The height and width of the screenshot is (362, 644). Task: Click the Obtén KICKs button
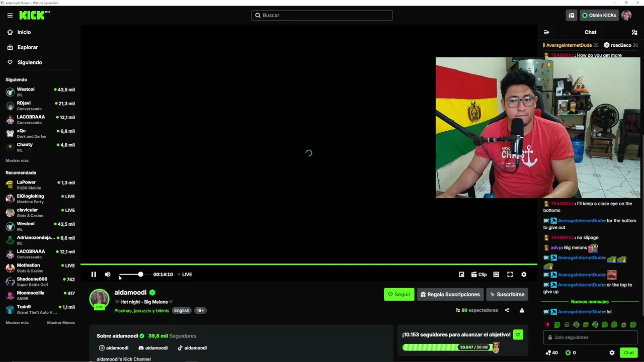599,16
